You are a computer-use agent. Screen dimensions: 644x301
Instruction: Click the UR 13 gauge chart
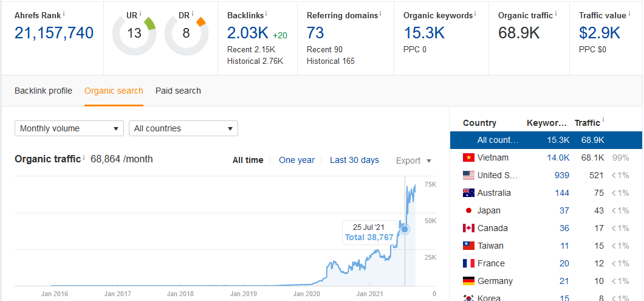[x=134, y=33]
